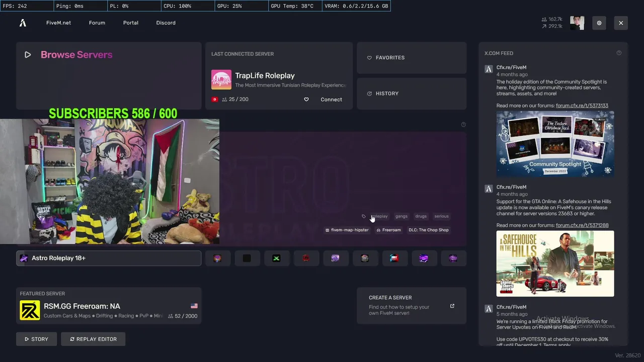Open the TrapLife Roleplay server logo
The height and width of the screenshot is (362, 644).
[221, 80]
